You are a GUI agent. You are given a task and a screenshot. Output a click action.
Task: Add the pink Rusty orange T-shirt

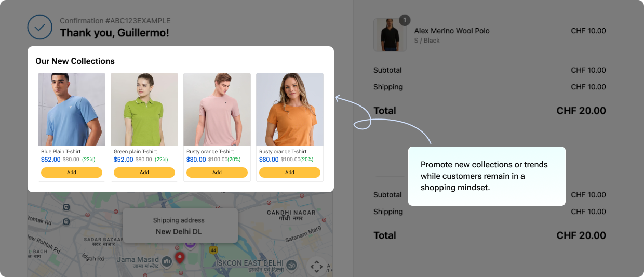217,173
